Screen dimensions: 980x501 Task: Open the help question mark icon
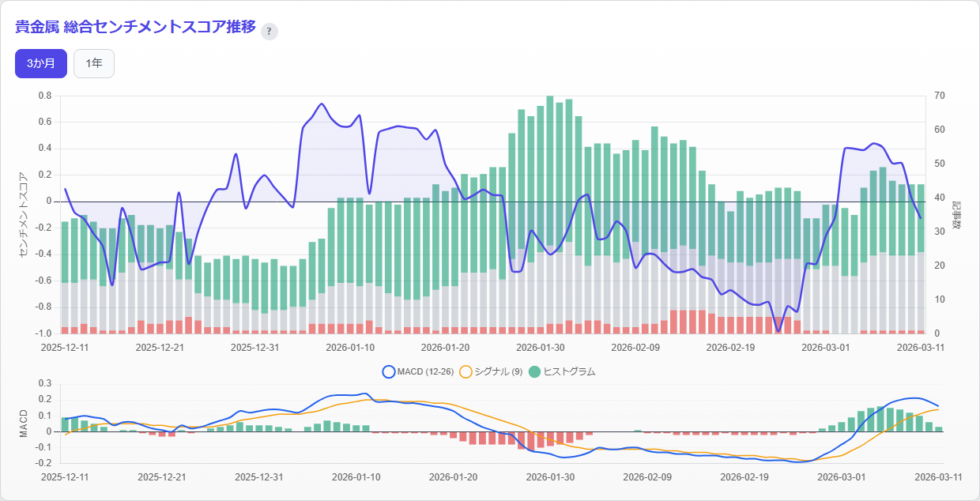point(269,31)
